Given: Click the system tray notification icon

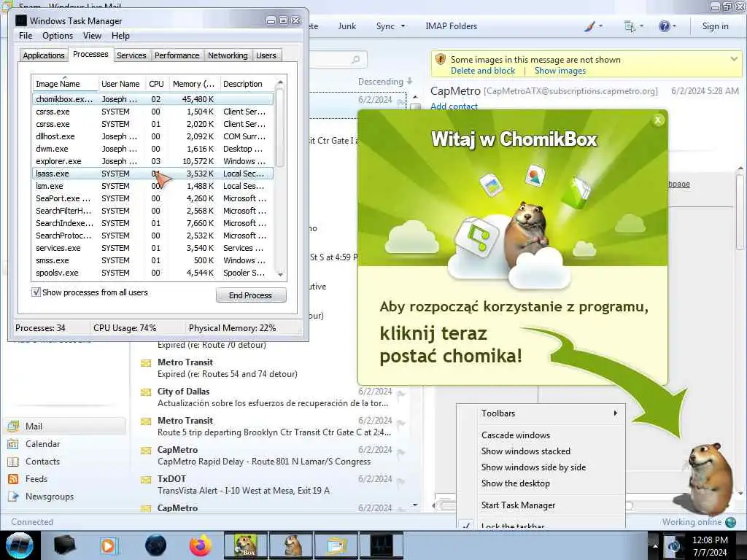Looking at the screenshot, I should [673, 545].
